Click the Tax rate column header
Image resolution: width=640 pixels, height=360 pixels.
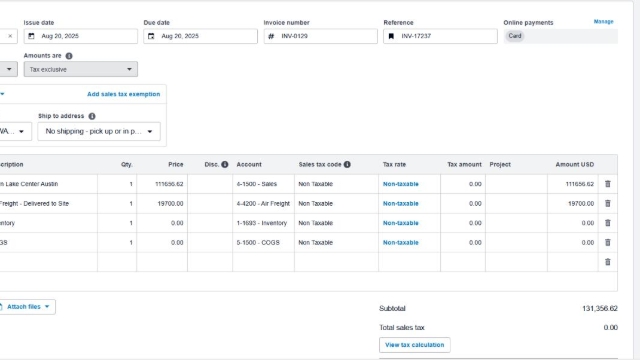click(394, 164)
